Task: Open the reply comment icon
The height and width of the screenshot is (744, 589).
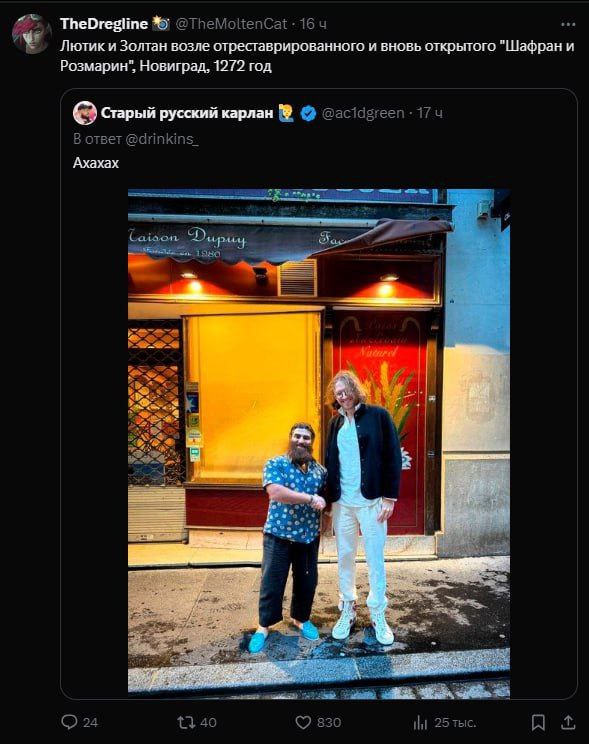Action: pyautogui.click(x=69, y=722)
